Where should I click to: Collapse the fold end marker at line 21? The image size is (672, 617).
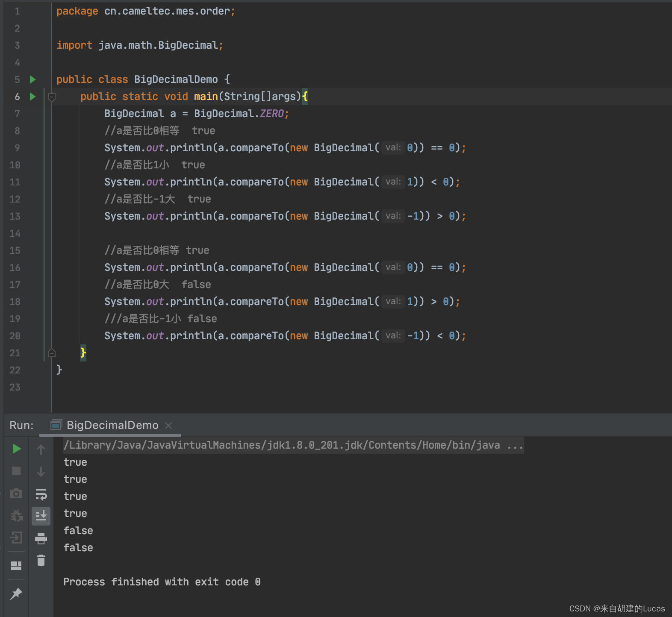[x=52, y=353]
